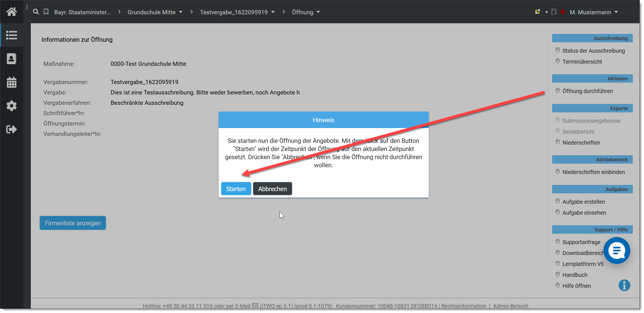Click the value 0000-Test Grundschule Mitte
Image resolution: width=644 pixels, height=313 pixels.
[x=148, y=64]
